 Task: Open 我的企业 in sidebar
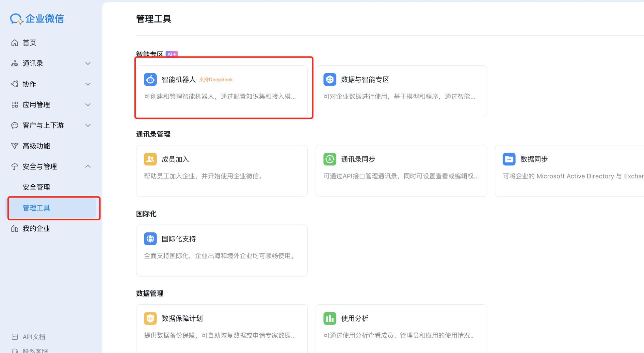pos(36,228)
